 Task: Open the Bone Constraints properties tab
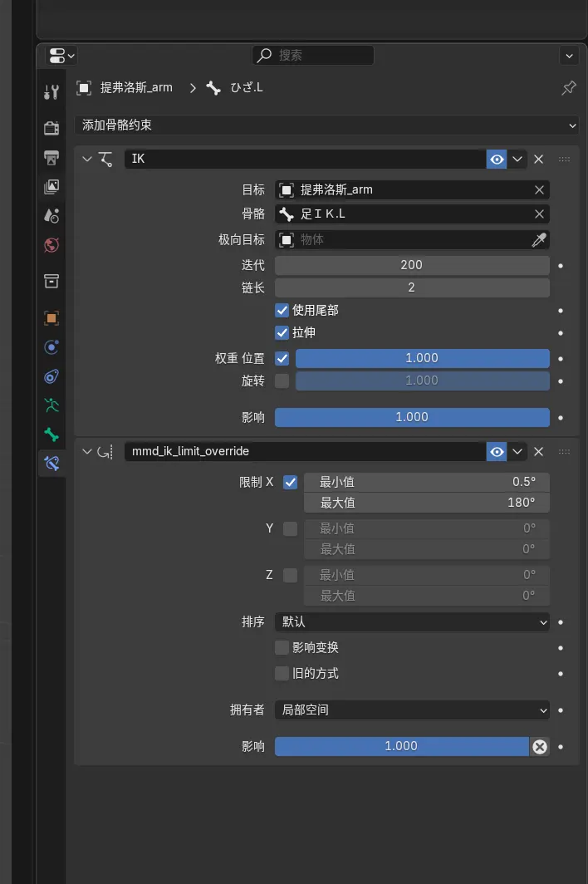click(51, 464)
